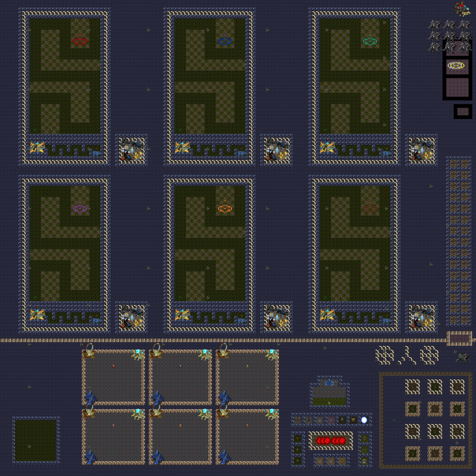Image resolution: width=476 pixels, height=476 pixels.
Task: Select the purple beacon in the bottom-left maze
Action: pos(80,208)
